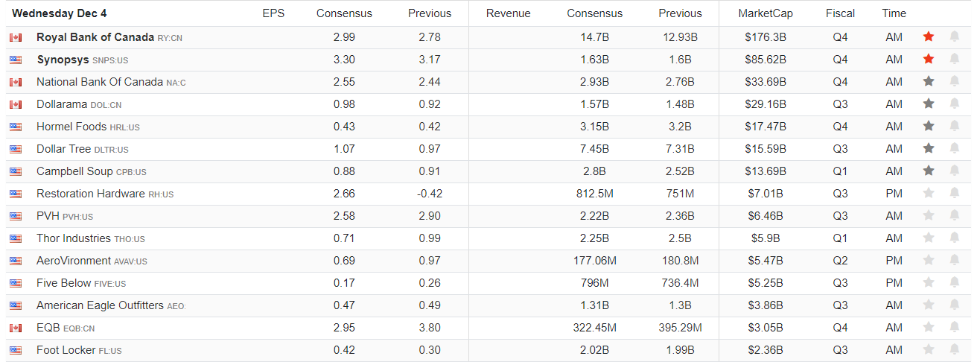Select Restoration Hardware previous EPS -0.42

430,194
